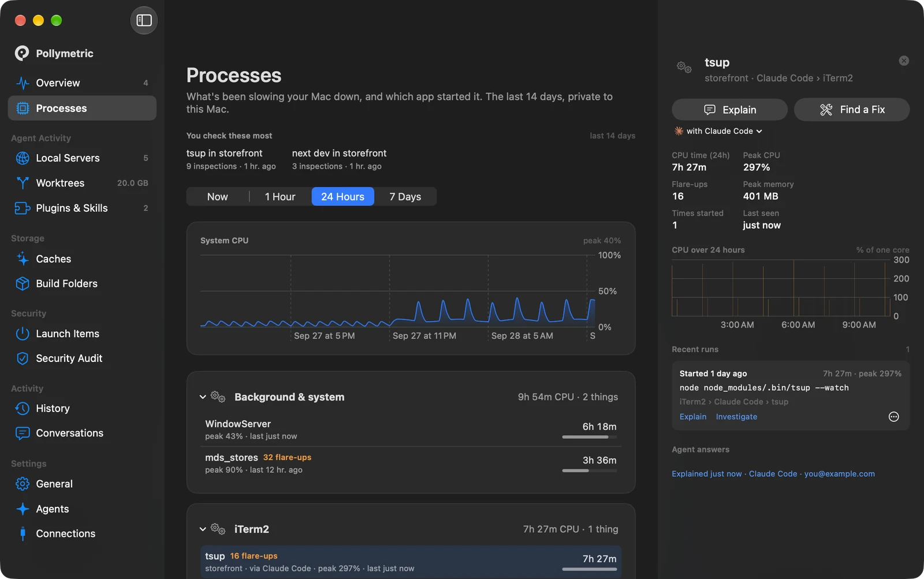
Task: Click the 9h 54m CPU · 2 things summary
Action: click(x=568, y=397)
